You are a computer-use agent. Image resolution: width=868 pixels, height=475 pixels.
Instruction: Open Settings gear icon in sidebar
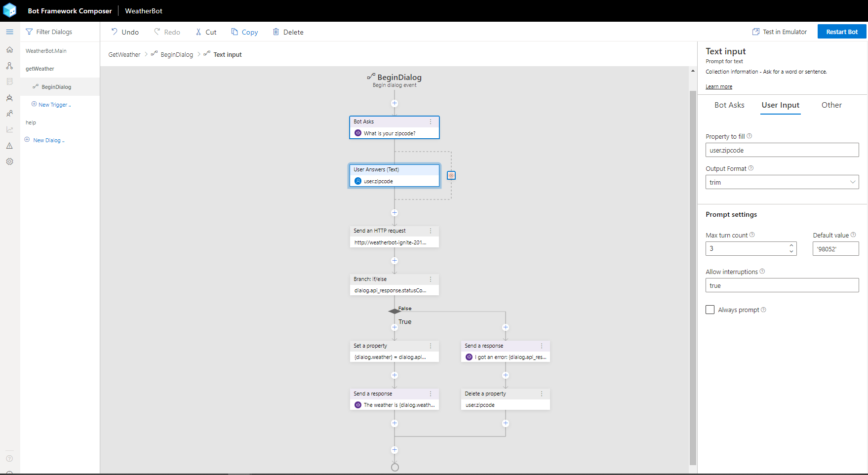click(x=9, y=161)
